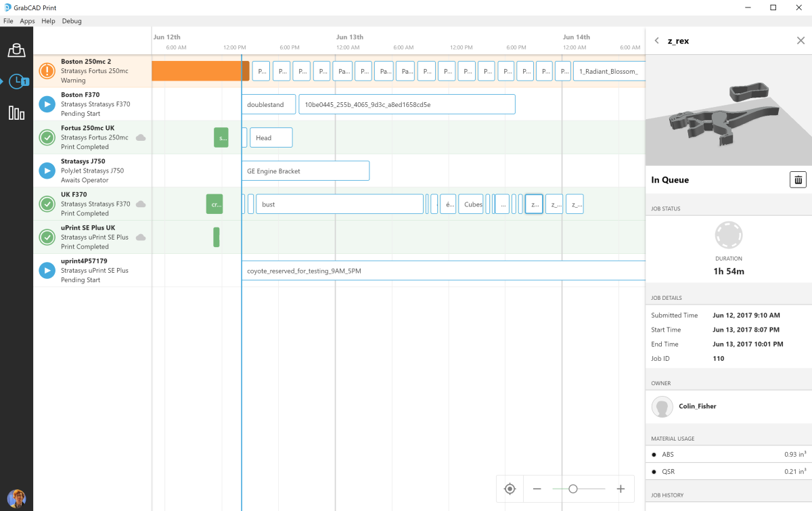The height and width of the screenshot is (511, 812).
Task: Click the warning icon for Boston 250mc 2
Action: click(x=47, y=71)
